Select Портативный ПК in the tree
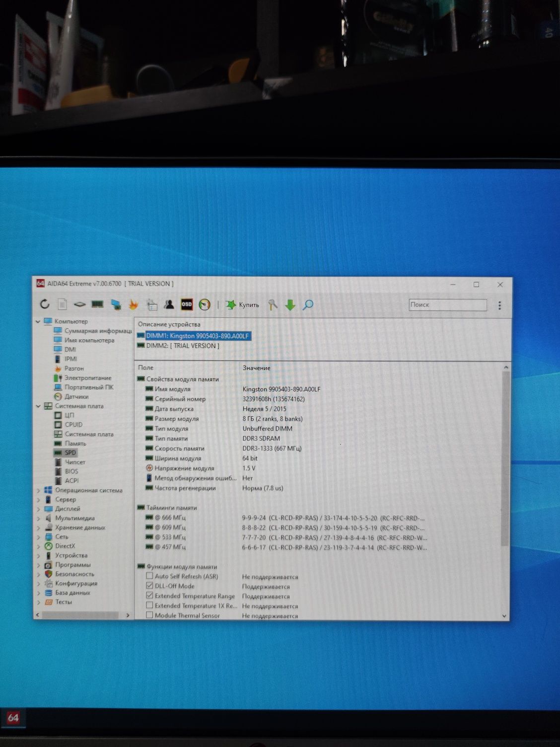The width and height of the screenshot is (560, 747). click(89, 387)
